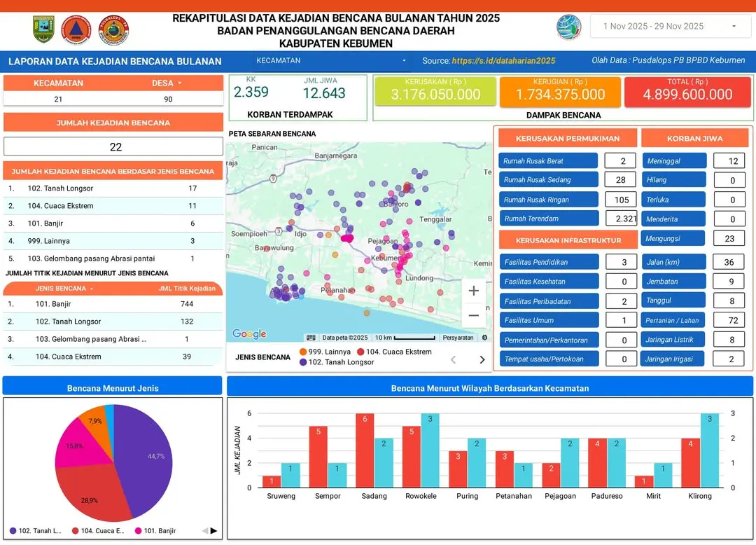This screenshot has height=545, width=756.
Task: Toggle 101. Banjir in pie chart legend
Action: (155, 531)
